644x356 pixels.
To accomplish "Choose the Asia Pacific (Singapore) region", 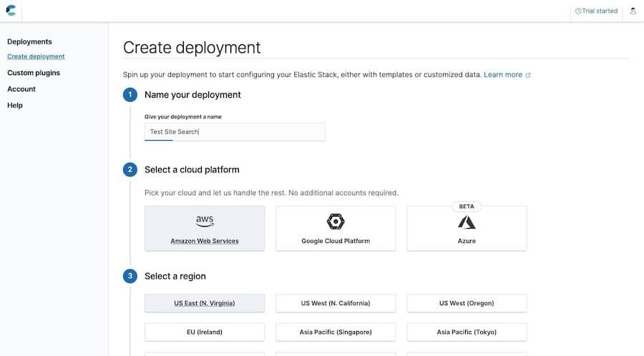I will [336, 332].
